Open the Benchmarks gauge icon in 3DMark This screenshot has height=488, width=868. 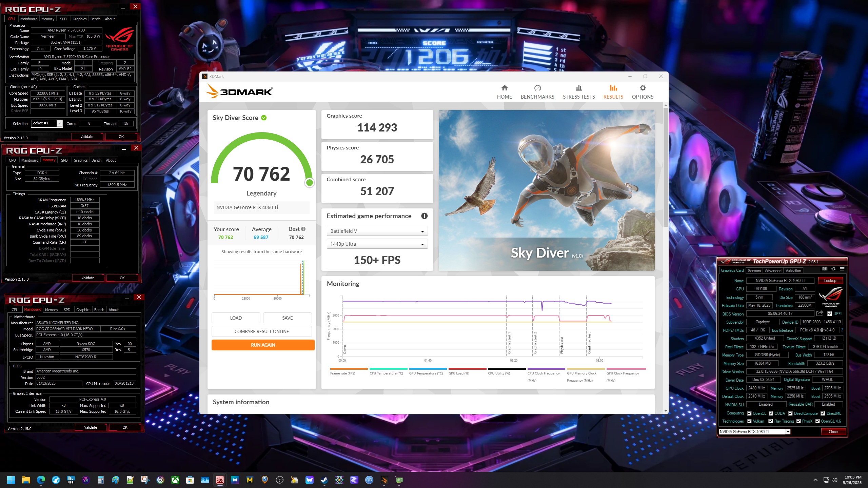(537, 88)
